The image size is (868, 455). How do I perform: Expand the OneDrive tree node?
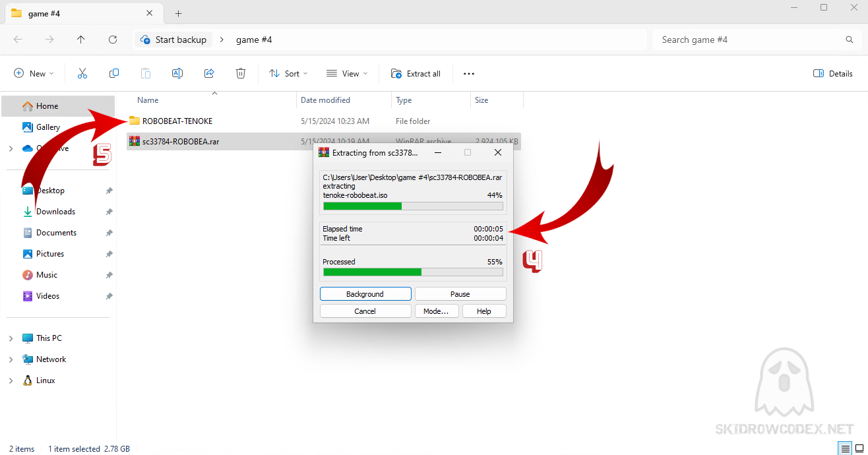pyautogui.click(x=11, y=148)
